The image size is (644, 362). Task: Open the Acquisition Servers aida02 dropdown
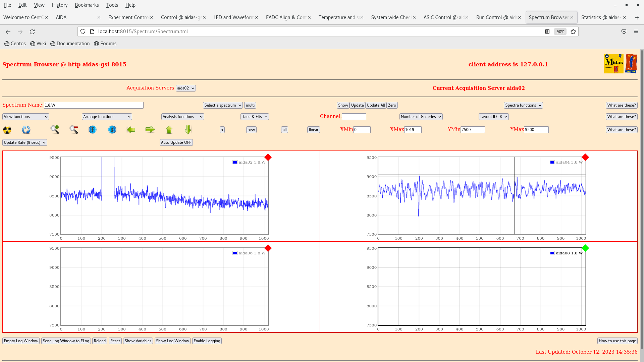point(185,88)
